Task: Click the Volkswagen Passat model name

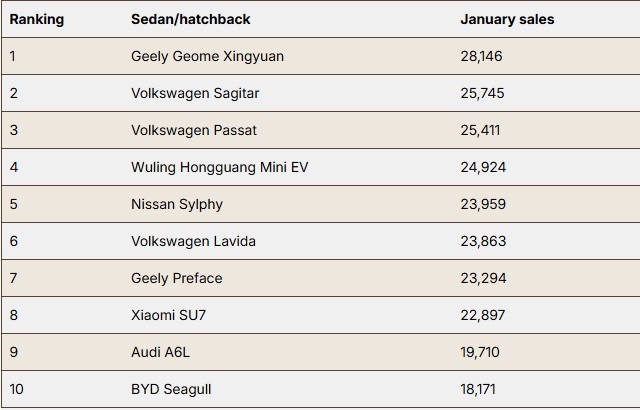Action: coord(194,130)
